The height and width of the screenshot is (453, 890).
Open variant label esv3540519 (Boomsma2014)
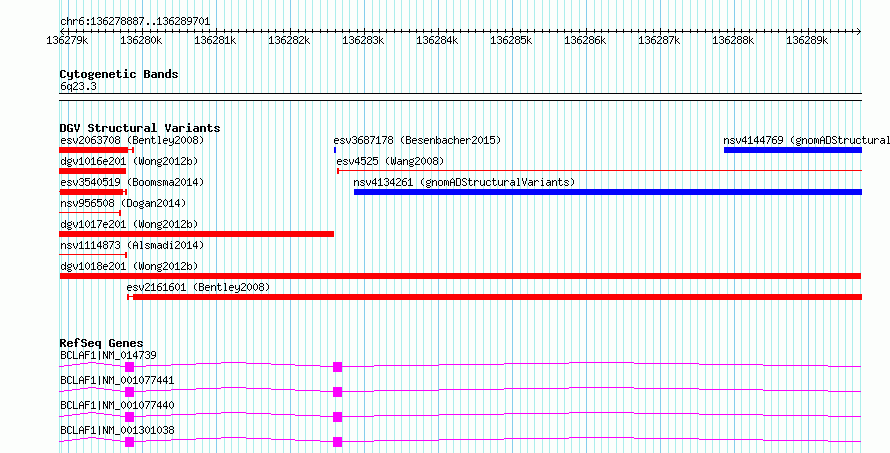pyautogui.click(x=132, y=182)
